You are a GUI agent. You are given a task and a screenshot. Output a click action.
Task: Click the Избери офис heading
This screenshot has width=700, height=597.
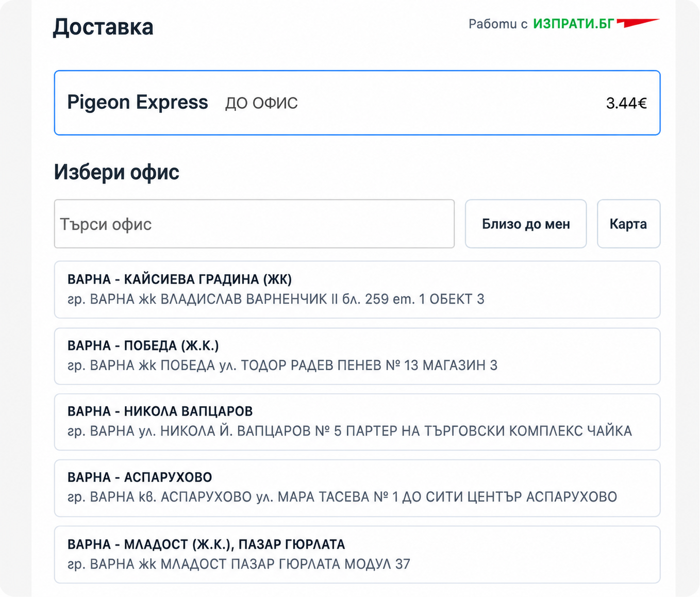point(116,172)
